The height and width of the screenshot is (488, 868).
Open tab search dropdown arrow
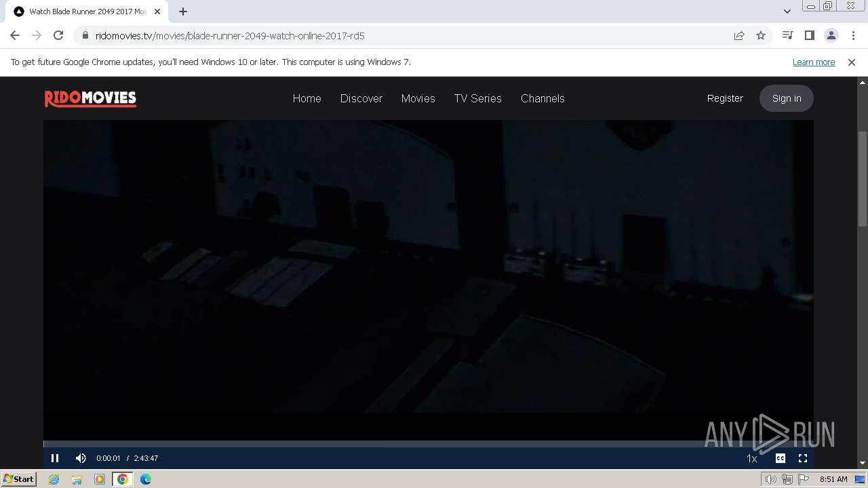(787, 12)
